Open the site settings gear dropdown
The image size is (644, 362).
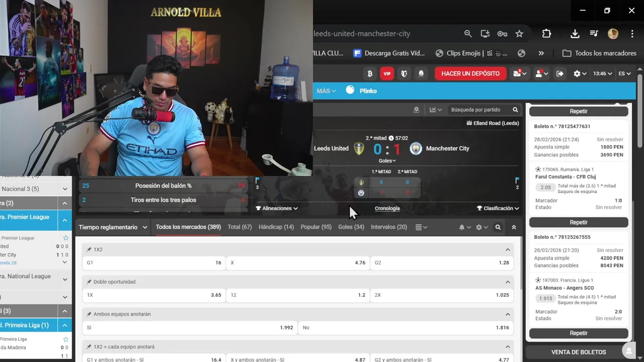coord(580,73)
